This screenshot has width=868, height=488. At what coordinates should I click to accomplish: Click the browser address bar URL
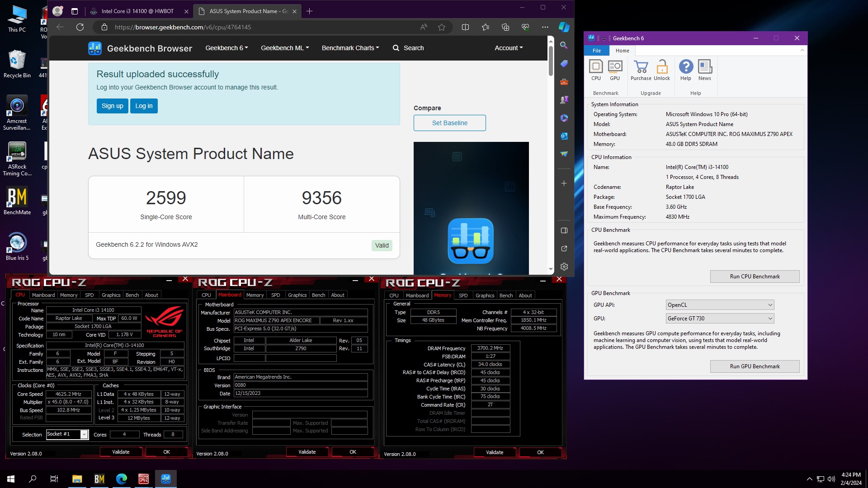[183, 27]
